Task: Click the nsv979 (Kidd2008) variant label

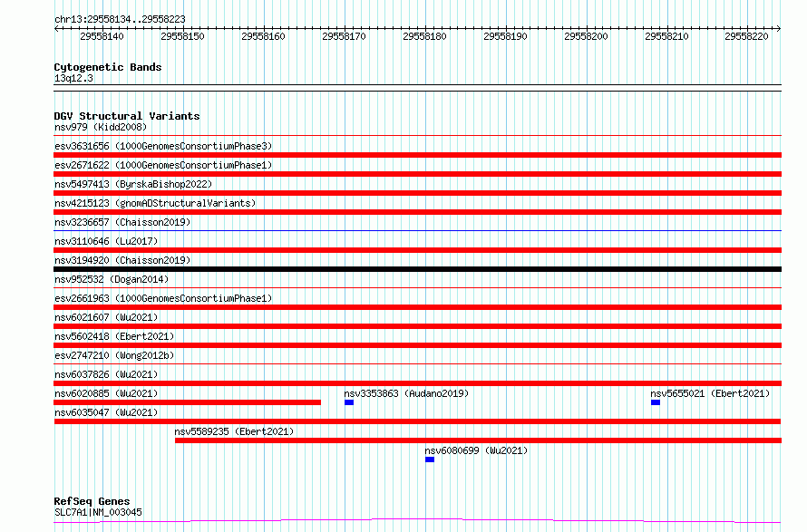Action: [101, 127]
